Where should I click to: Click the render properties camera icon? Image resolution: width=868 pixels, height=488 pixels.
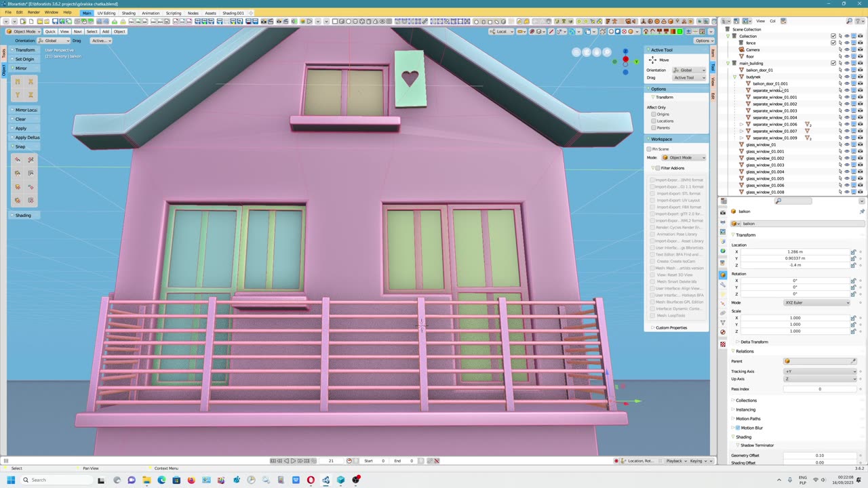tap(723, 212)
